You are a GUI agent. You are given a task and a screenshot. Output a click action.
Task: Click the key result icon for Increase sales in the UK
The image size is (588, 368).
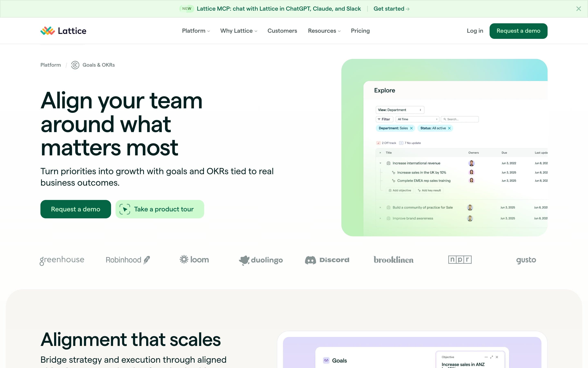coord(394,173)
